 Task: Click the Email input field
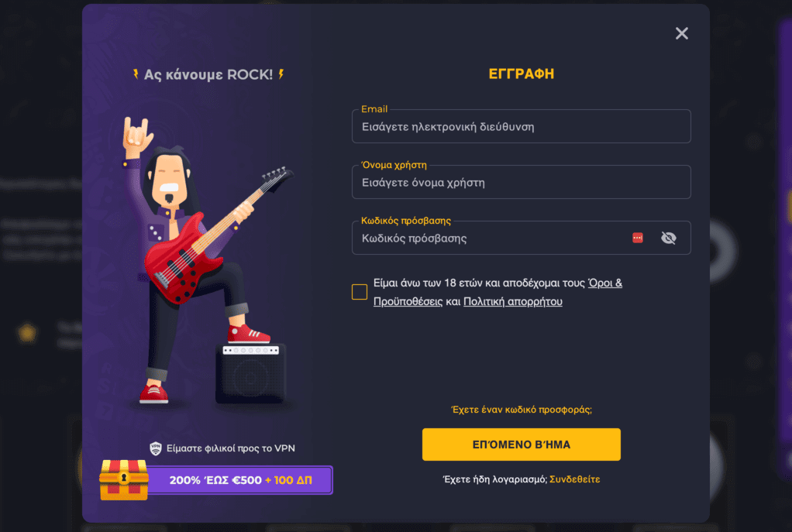click(521, 127)
